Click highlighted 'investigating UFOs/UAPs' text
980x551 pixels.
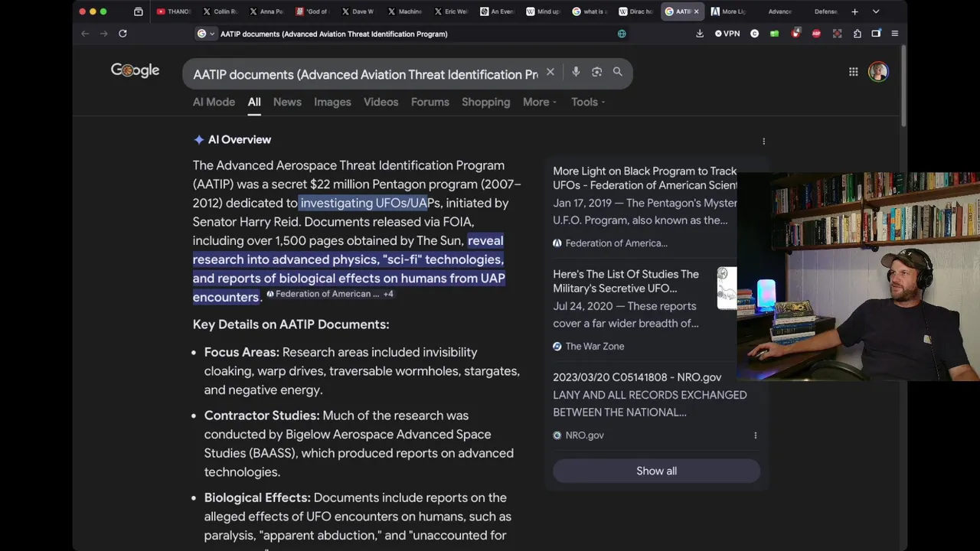coord(371,203)
